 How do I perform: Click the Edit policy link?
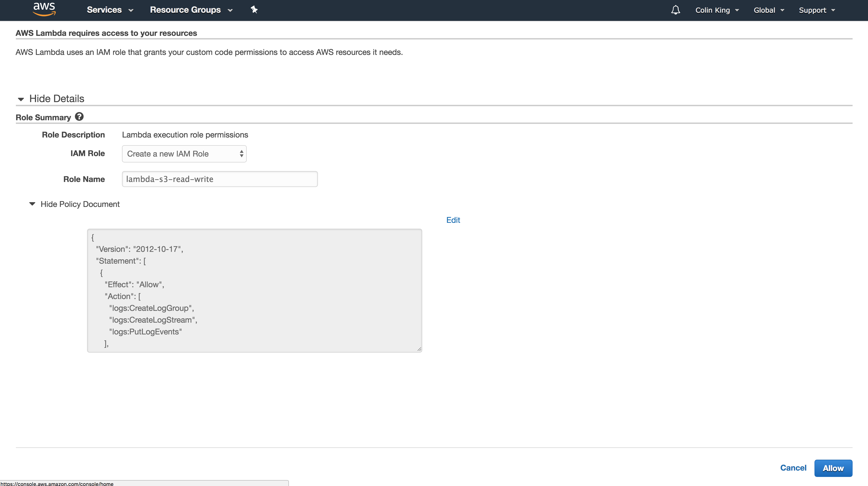453,220
